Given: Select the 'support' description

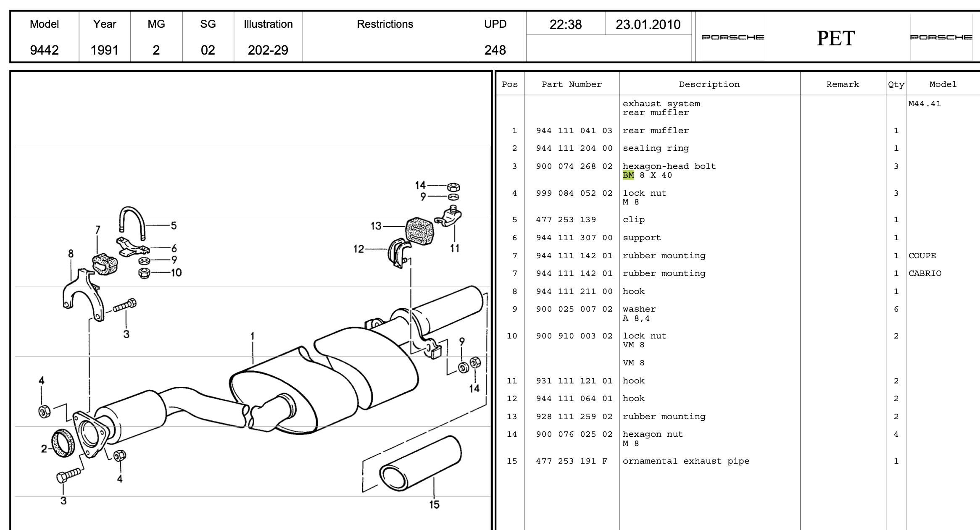Looking at the screenshot, I should (x=642, y=238).
